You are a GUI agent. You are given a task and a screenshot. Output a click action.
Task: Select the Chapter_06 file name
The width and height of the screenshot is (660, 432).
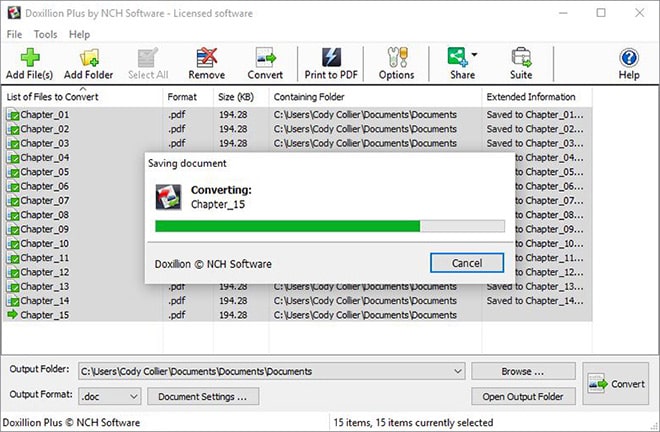pos(45,187)
